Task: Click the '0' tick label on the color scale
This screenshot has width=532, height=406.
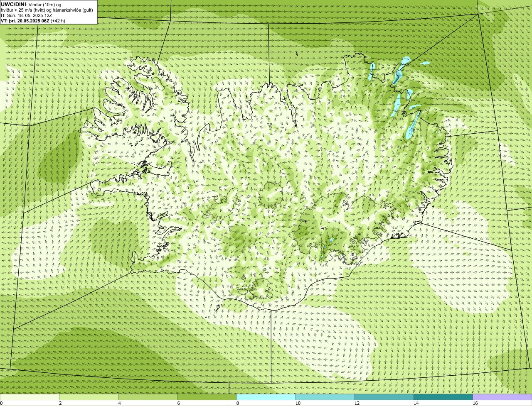Action: (x=1, y=403)
